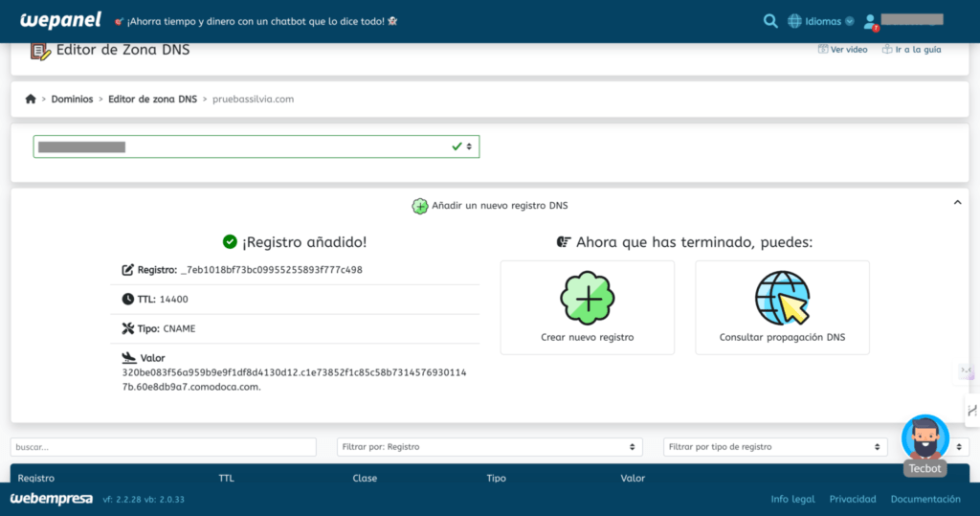Collapse the add record panel chevron

[x=957, y=203]
